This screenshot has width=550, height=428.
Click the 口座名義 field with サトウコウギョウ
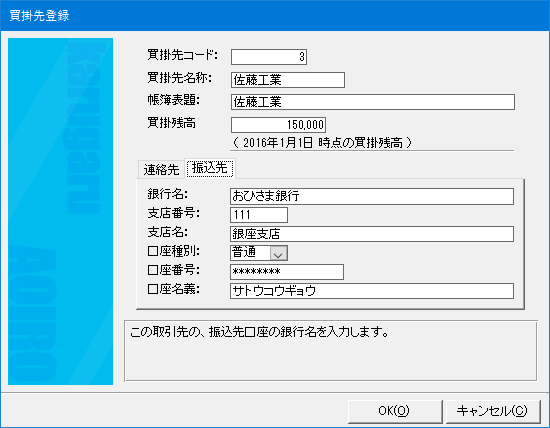tap(372, 291)
